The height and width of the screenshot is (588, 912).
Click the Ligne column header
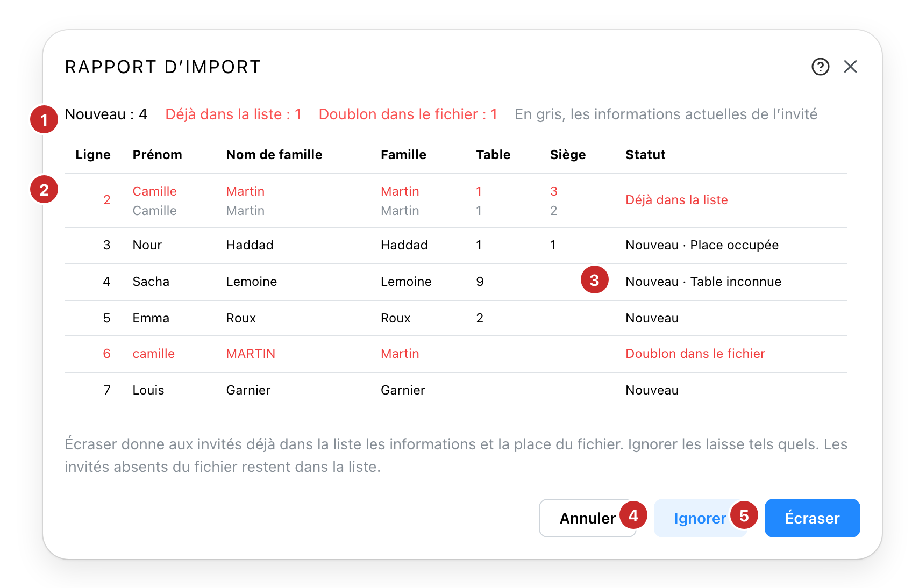coord(93,155)
